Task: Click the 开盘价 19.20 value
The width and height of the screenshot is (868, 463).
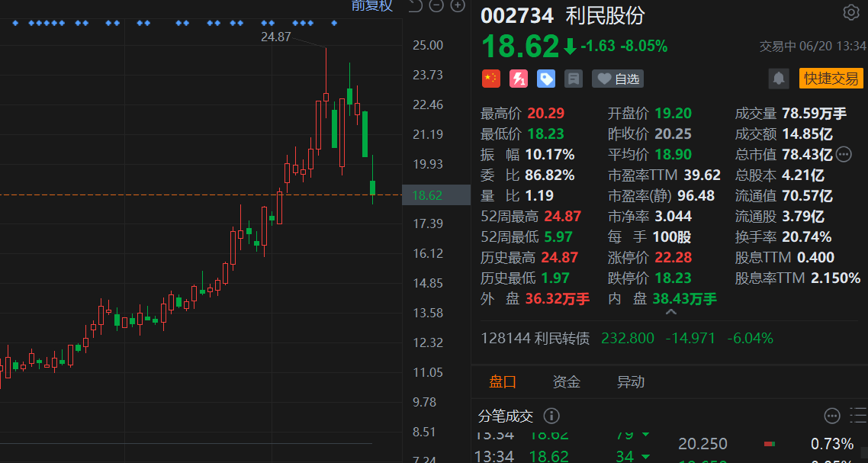Action: (x=674, y=114)
